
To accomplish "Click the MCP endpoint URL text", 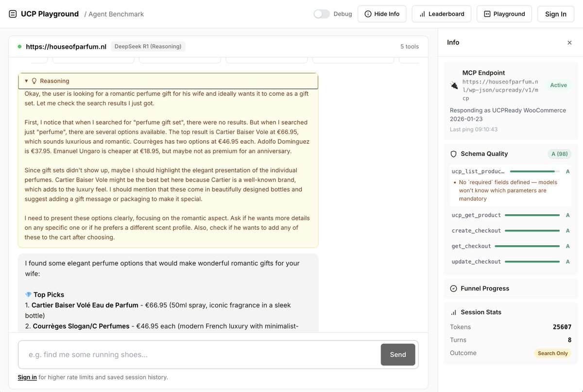I will tap(501, 90).
